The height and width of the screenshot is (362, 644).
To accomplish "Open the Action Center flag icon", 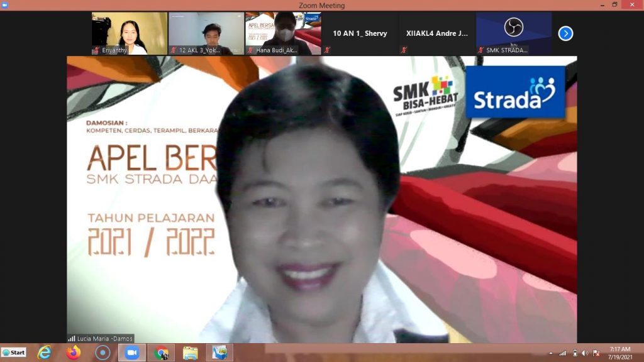I will point(596,353).
